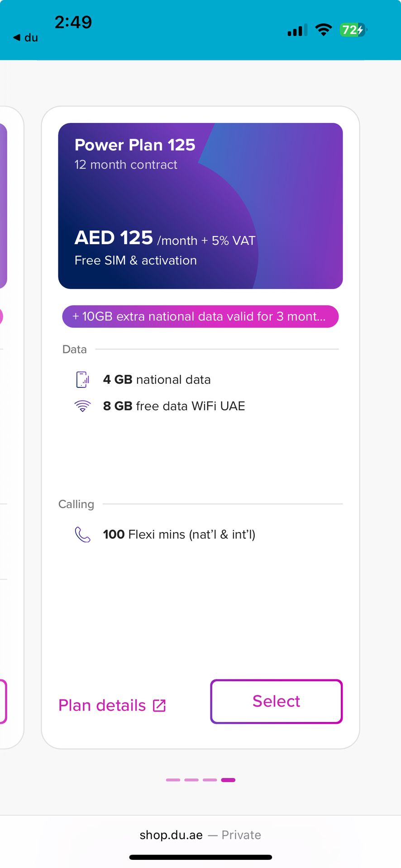401x868 pixels.
Task: Tap the home indicator bar
Action: [200, 857]
